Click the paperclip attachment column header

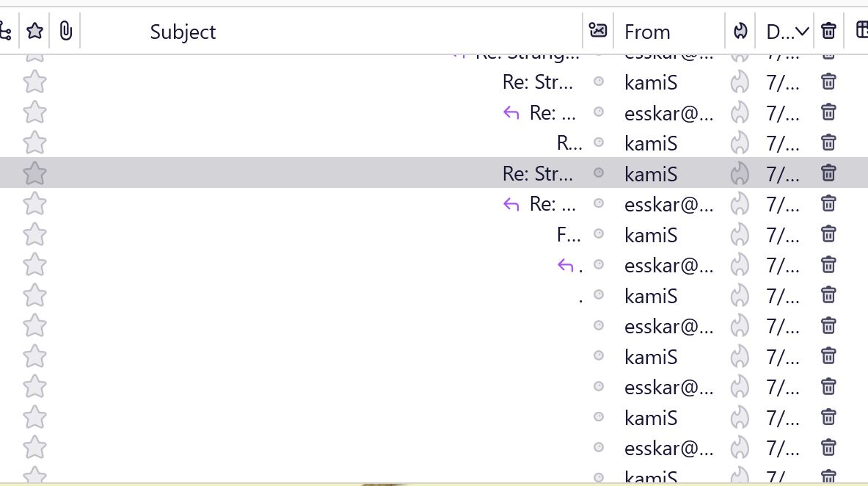(x=65, y=31)
